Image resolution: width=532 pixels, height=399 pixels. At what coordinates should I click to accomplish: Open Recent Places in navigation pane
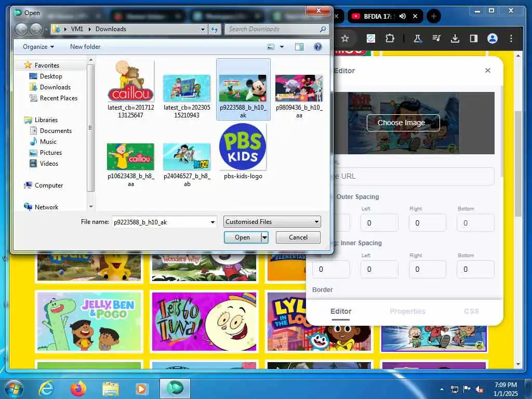click(x=58, y=98)
